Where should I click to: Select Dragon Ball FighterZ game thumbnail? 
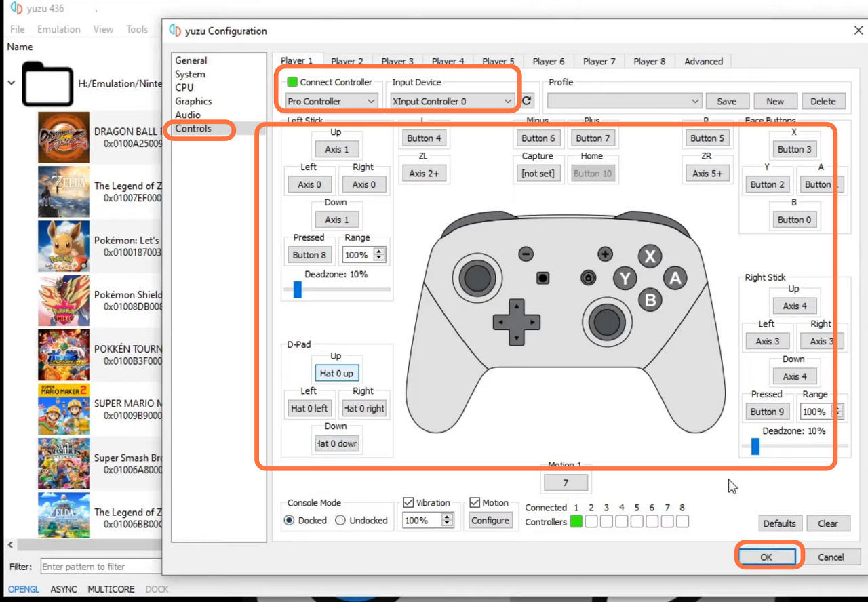pos(64,138)
